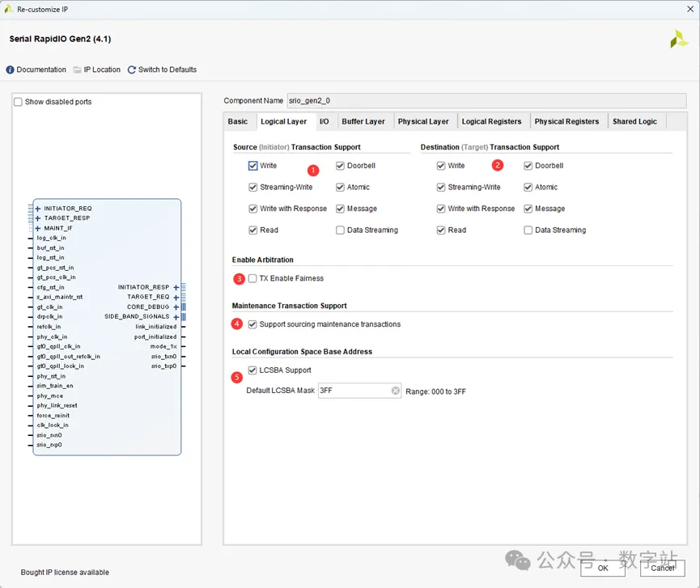
Task: Toggle Destination Message checkbox
Action: click(528, 209)
